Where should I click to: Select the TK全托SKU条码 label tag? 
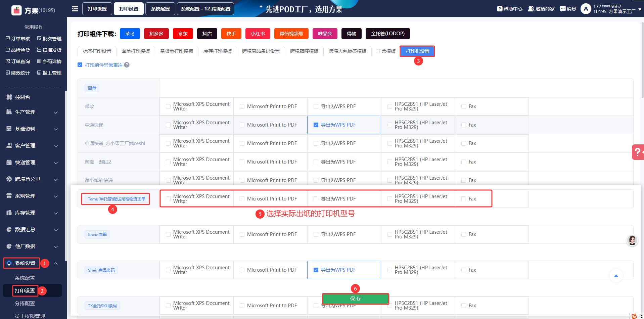point(102,306)
